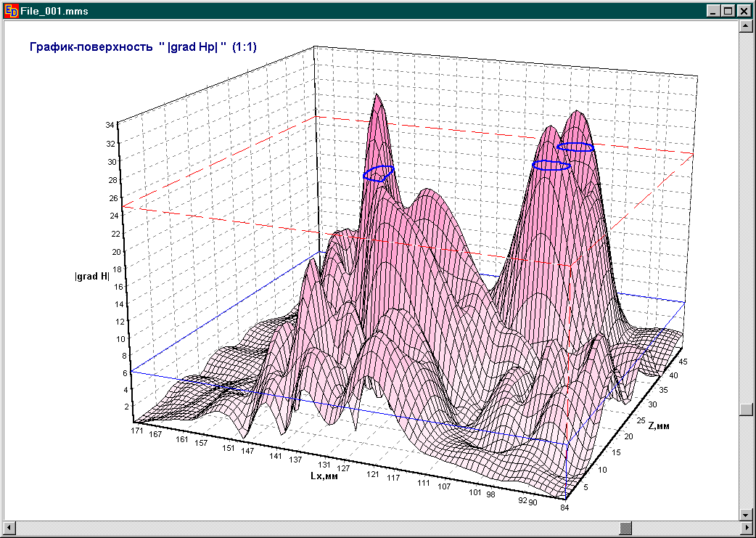756x538 pixels.
Task: Maximize the File_001.mms window
Action: pos(728,11)
